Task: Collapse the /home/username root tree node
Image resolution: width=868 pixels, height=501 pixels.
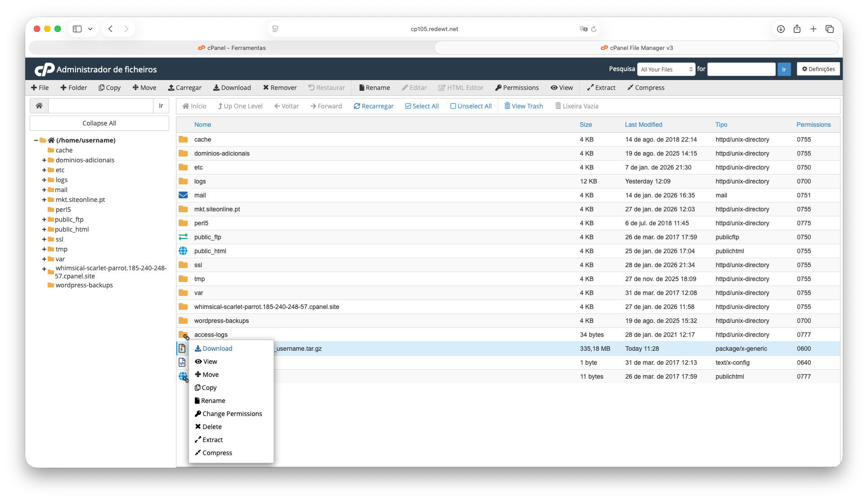Action: 36,140
